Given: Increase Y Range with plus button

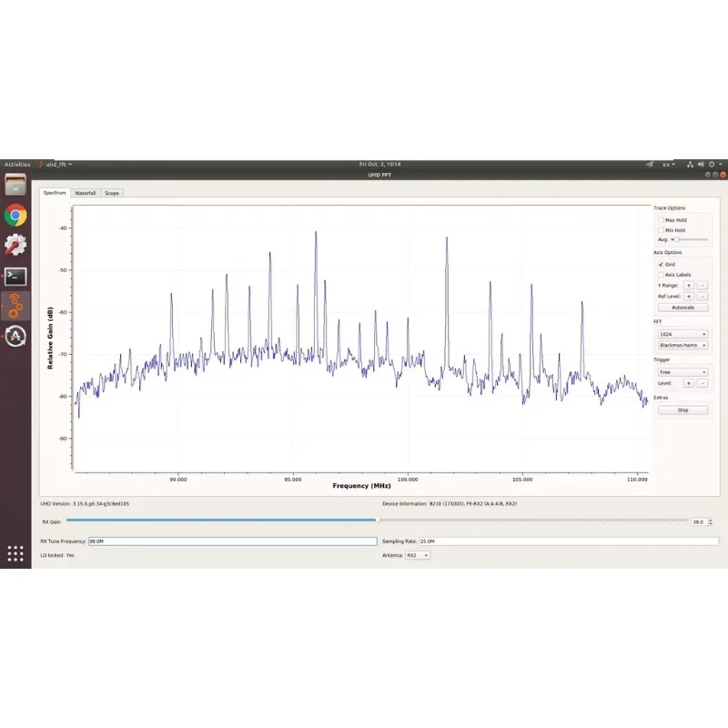Looking at the screenshot, I should point(689,286).
